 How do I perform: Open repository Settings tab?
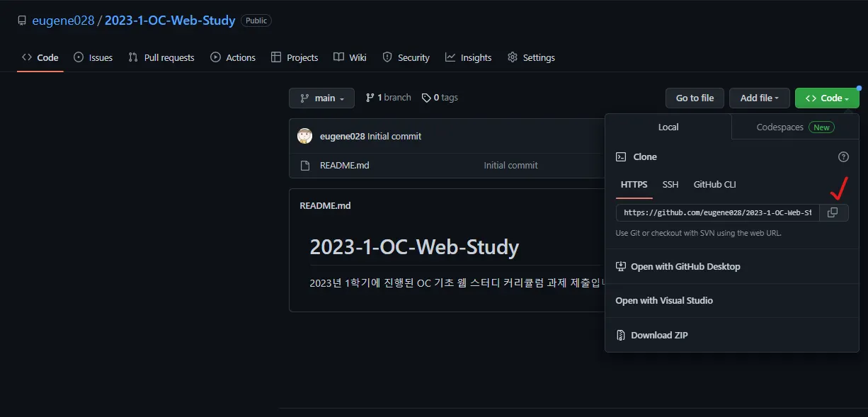click(x=531, y=57)
